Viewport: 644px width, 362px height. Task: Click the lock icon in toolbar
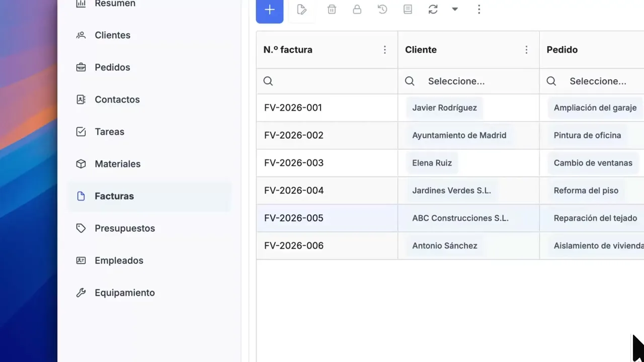[357, 10]
